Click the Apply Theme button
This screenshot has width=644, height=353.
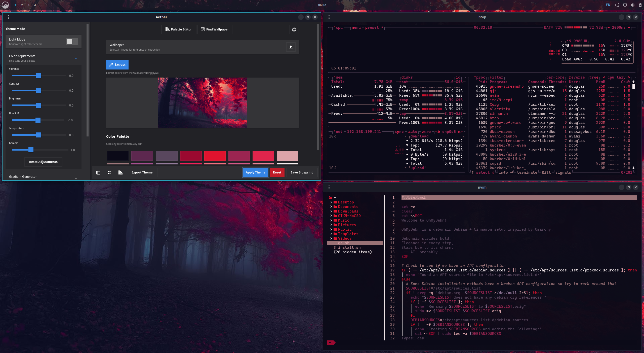click(x=255, y=172)
